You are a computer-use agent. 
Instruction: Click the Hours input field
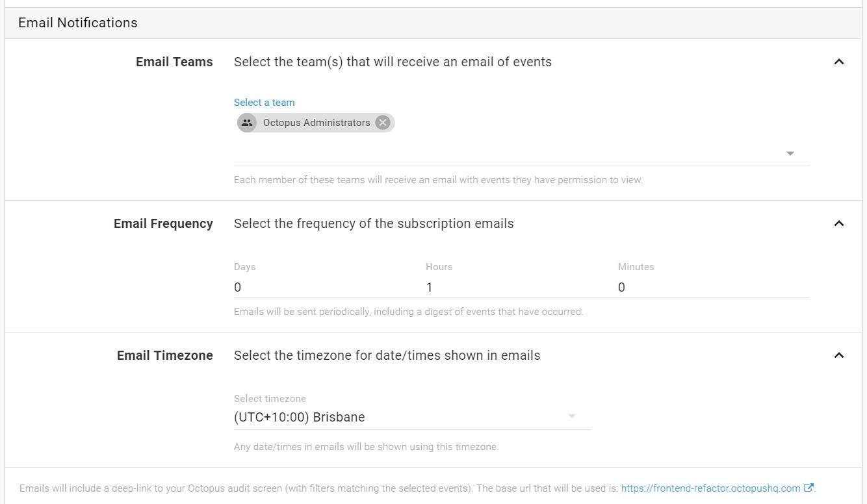click(521, 287)
